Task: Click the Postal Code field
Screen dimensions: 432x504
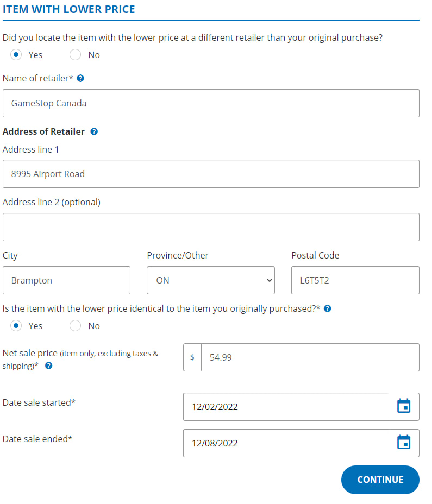Action: (355, 280)
